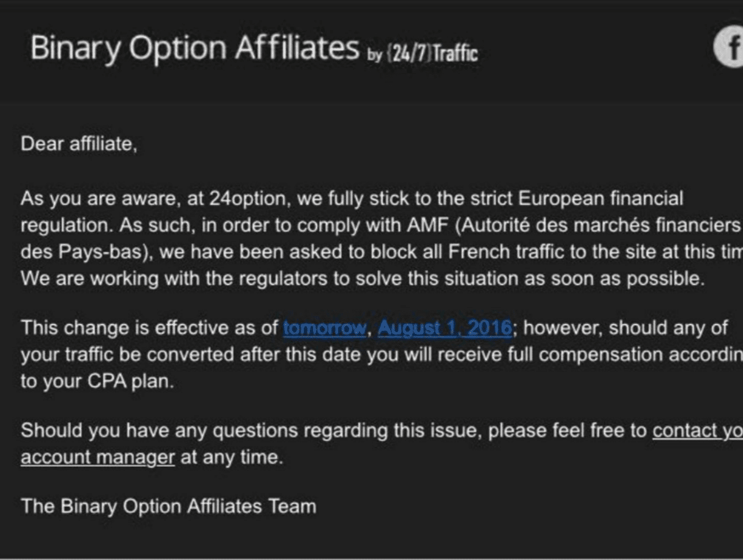Click the 'des Pays-bas)' text

(x=77, y=252)
